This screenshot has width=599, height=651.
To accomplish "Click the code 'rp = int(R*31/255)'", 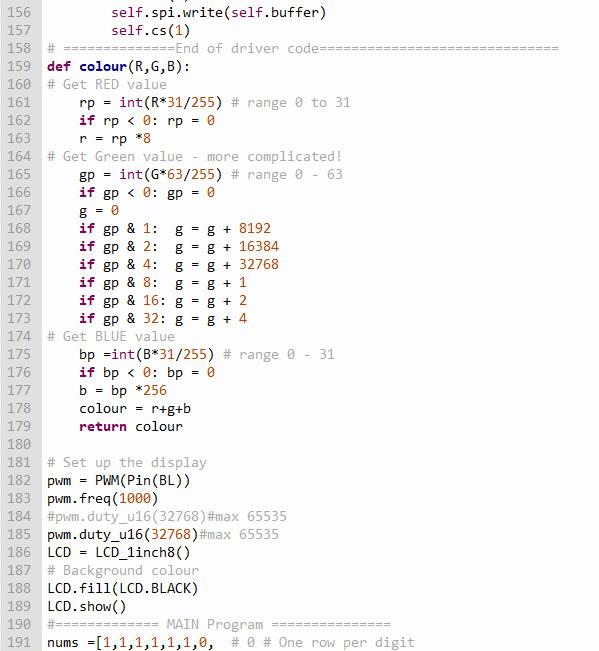I will pyautogui.click(x=151, y=103).
